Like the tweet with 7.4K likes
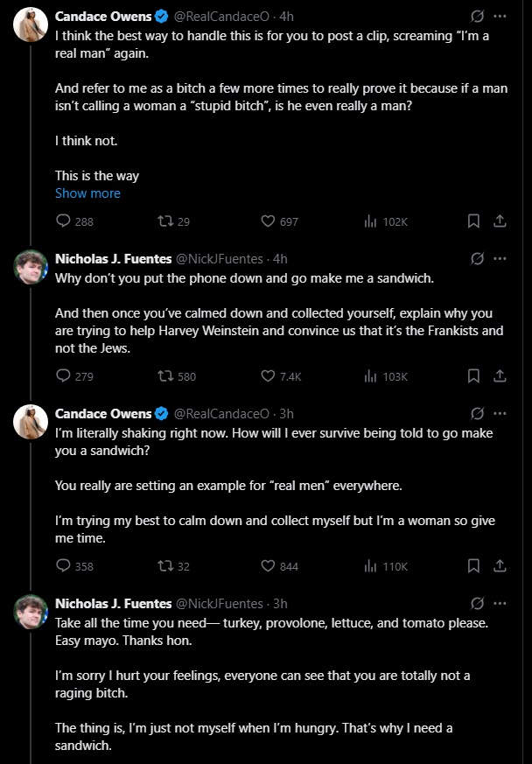This screenshot has height=764, width=532. click(x=269, y=376)
